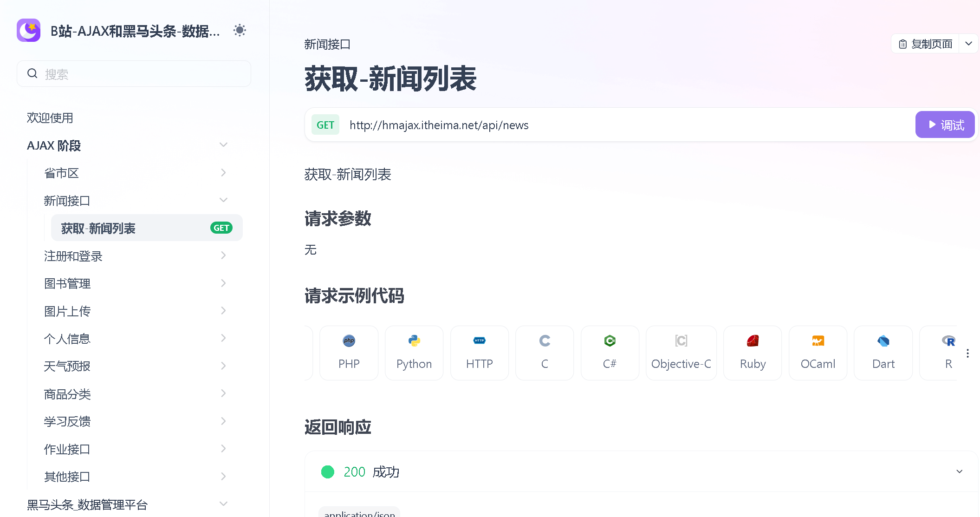Open the three-dot more languages menu
Screen dimensions: 980x517
(x=968, y=353)
